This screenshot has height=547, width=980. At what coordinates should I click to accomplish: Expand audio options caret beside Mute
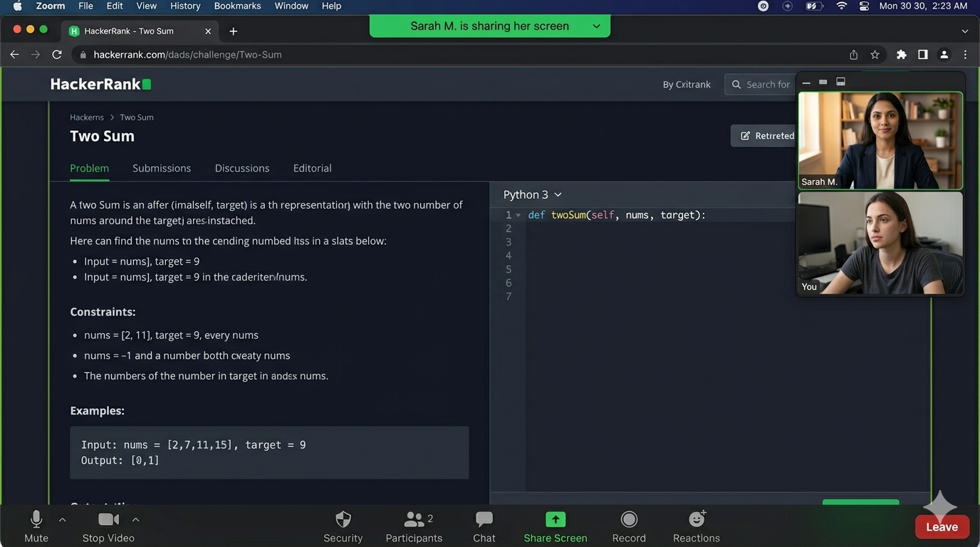click(62, 520)
